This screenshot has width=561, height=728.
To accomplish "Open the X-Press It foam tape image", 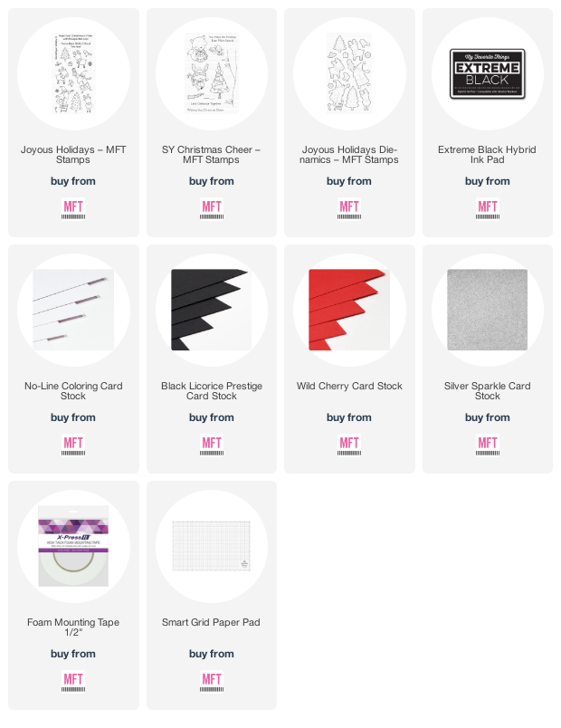I will (x=73, y=546).
